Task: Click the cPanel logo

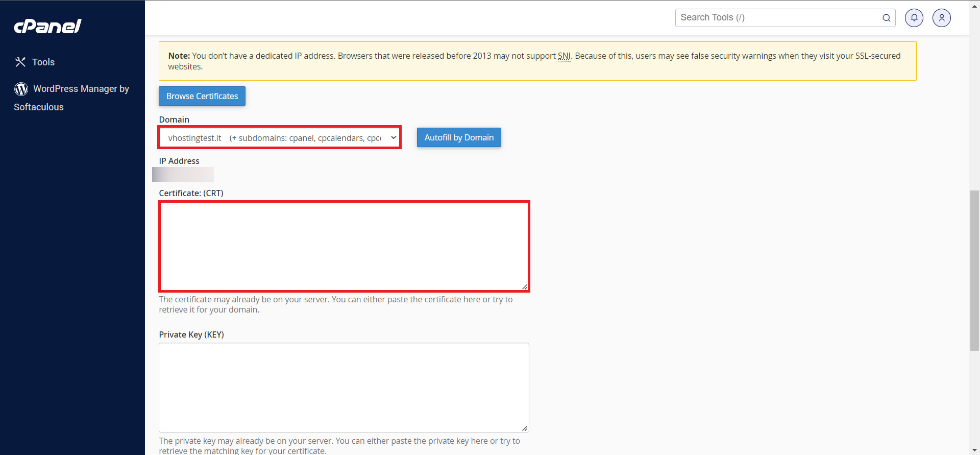Action: (x=47, y=26)
